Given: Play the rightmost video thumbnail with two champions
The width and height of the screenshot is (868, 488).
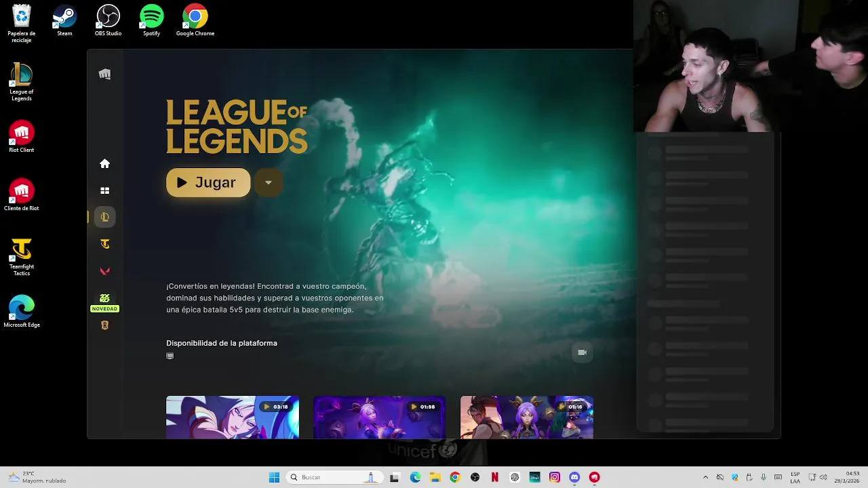Looking at the screenshot, I should pos(527,417).
